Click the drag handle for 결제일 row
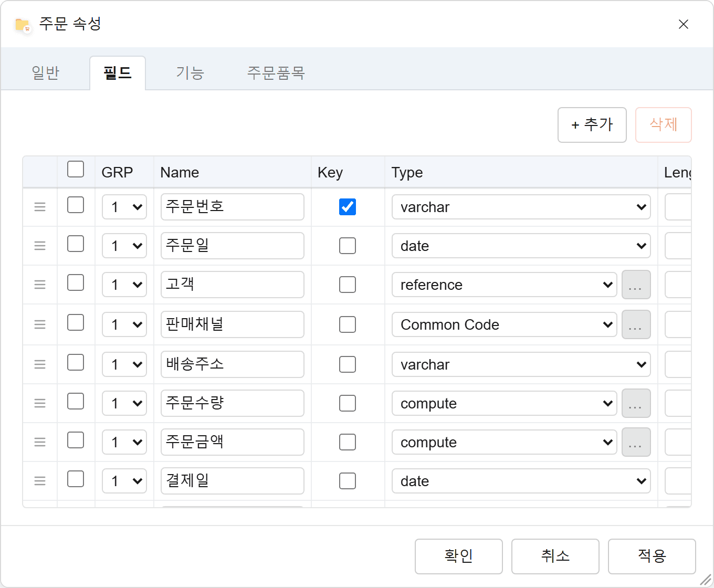The image size is (714, 588). pos(40,481)
